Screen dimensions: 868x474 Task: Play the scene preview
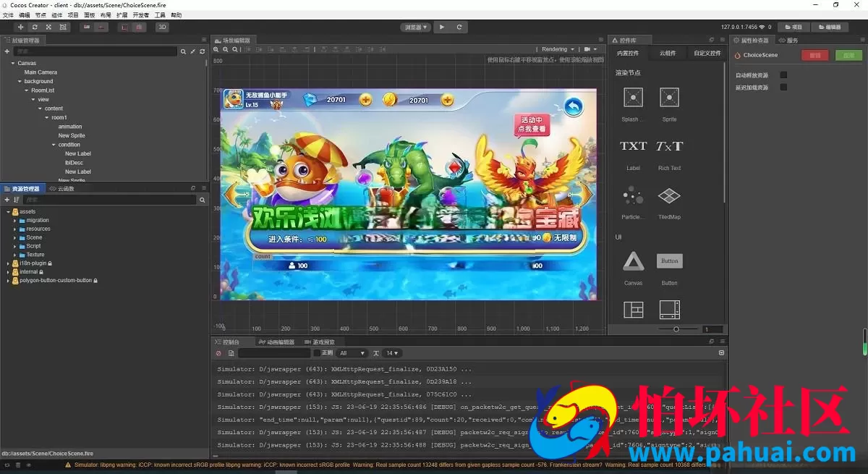(x=442, y=27)
